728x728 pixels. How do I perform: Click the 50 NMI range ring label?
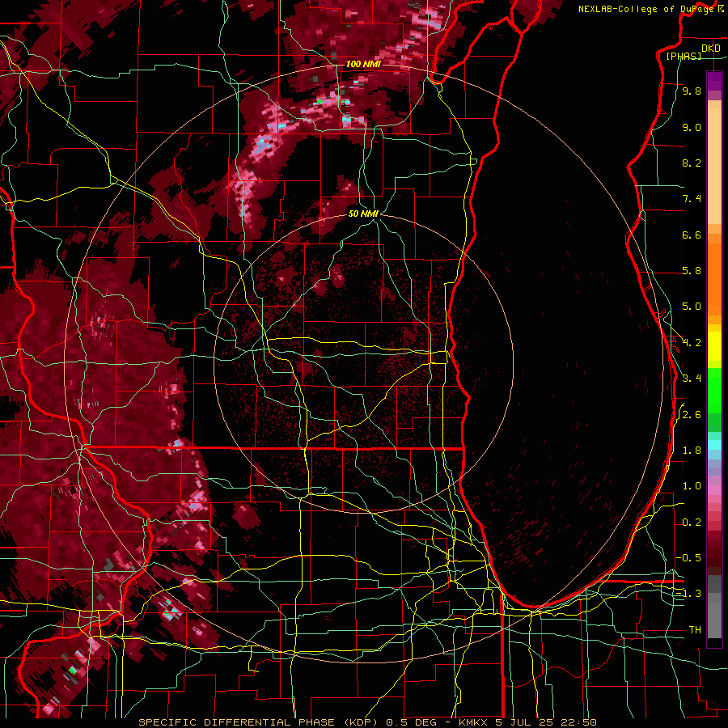(x=363, y=214)
